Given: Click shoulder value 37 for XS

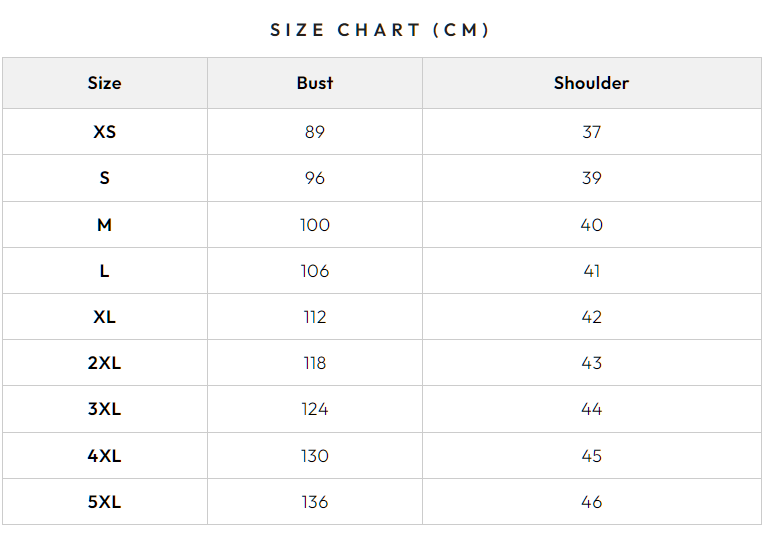Looking at the screenshot, I should 591,132.
